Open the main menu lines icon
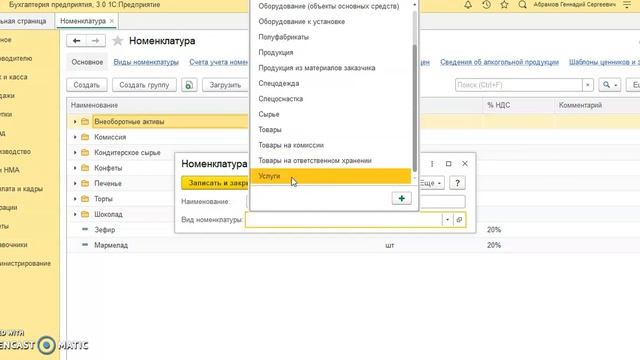The image size is (640, 360). pos(627,5)
